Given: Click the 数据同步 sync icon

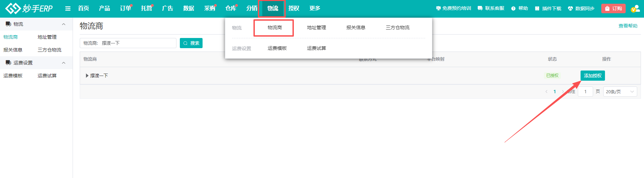Looking at the screenshot, I should 570,8.
